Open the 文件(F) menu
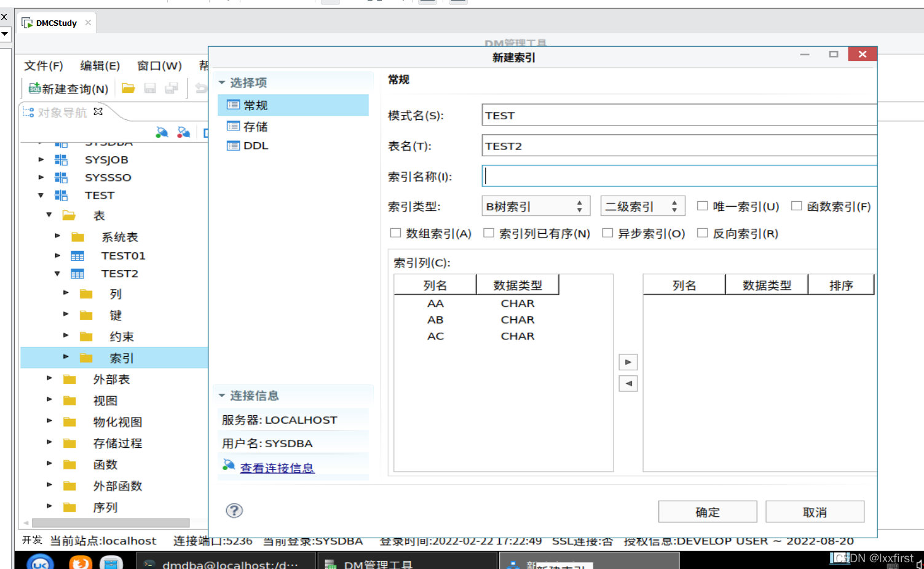 [x=42, y=65]
